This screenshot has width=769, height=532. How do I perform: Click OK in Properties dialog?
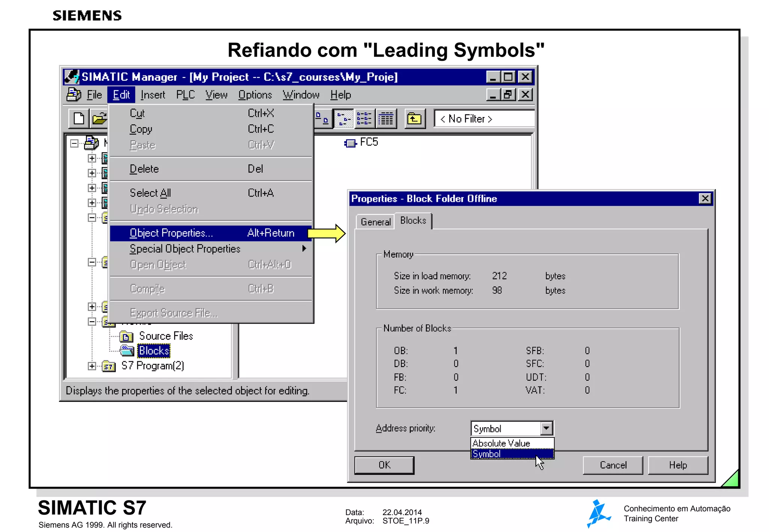point(384,465)
